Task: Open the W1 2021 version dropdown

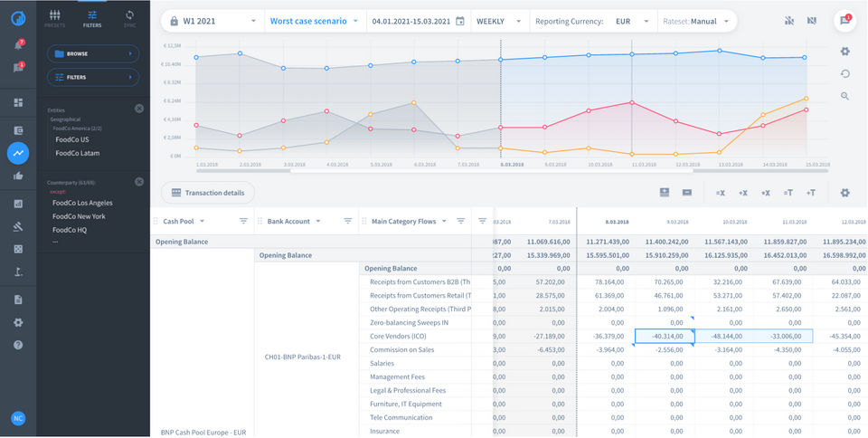Action: 213,21
